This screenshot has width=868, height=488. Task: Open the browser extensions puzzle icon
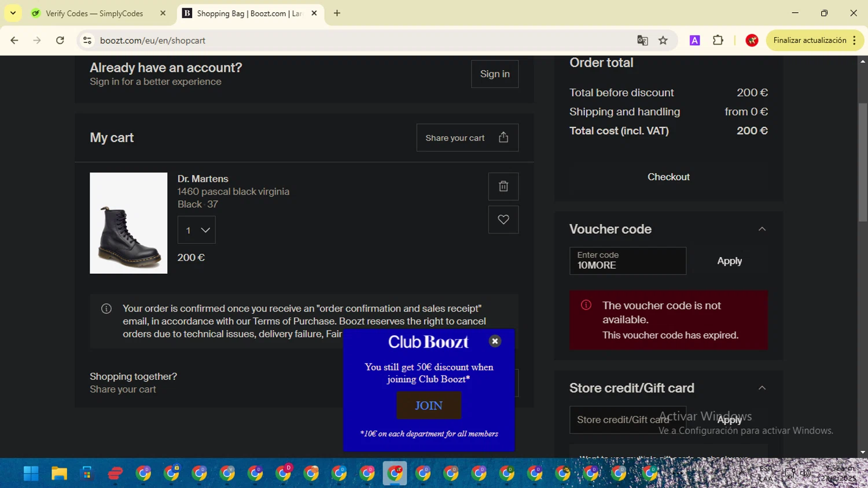[x=718, y=41]
